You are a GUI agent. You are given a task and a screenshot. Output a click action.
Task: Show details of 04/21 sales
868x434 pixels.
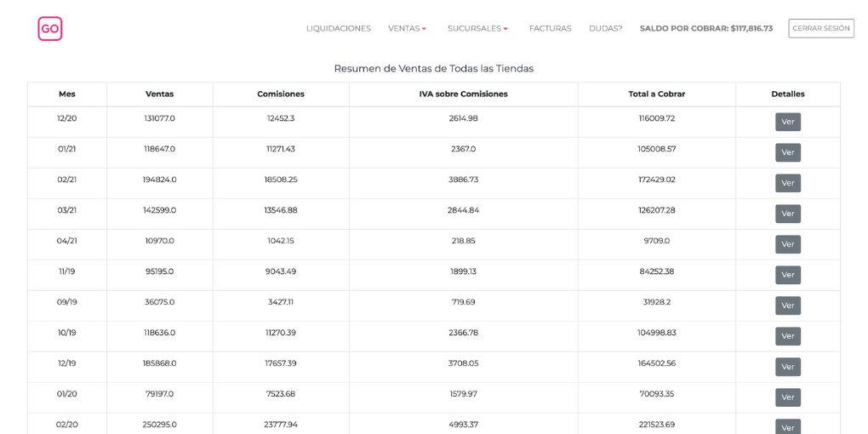787,244
